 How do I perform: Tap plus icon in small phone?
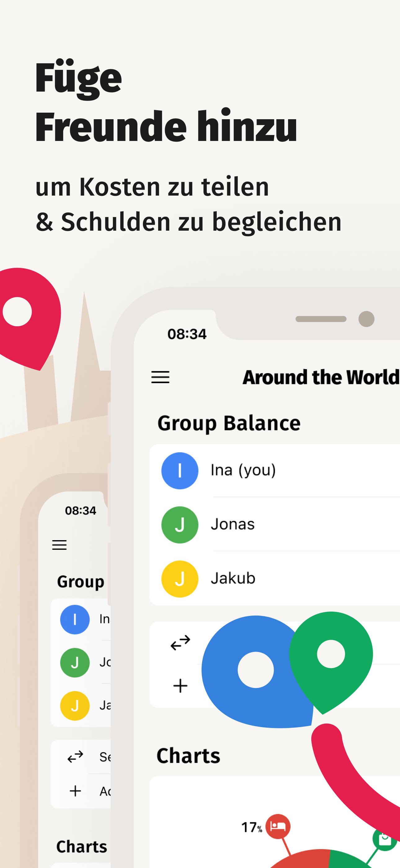pyautogui.click(x=75, y=791)
